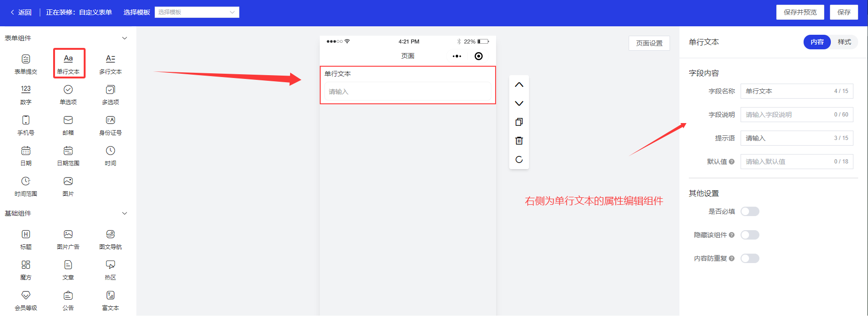868x318 pixels.
Task: Switch to the 内容 content tab
Action: click(x=817, y=42)
